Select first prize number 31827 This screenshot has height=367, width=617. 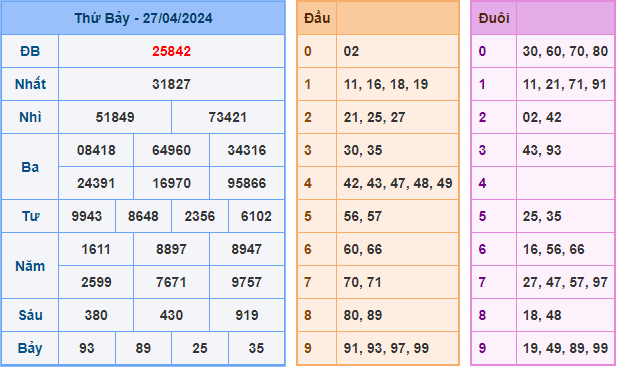[172, 84]
